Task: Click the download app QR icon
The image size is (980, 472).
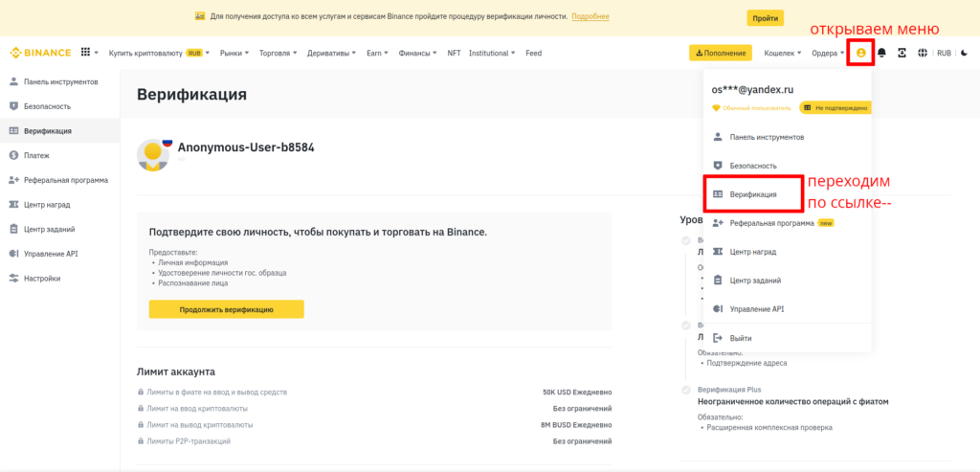Action: 902,54
